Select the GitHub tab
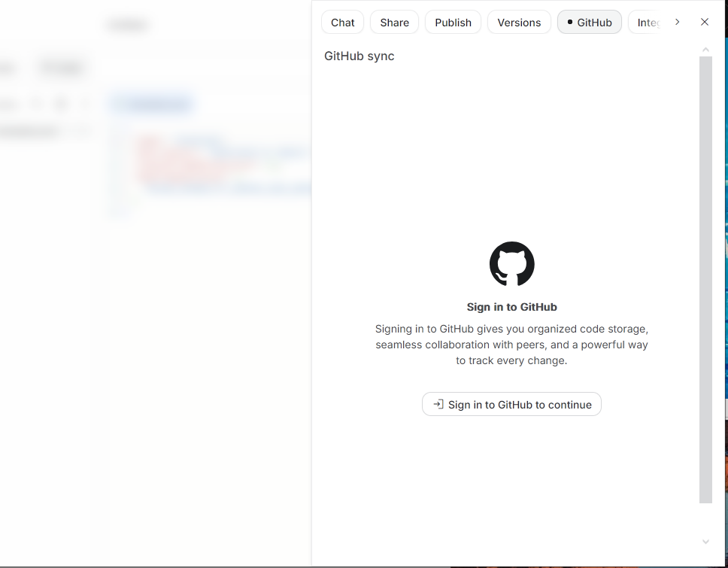 point(589,23)
